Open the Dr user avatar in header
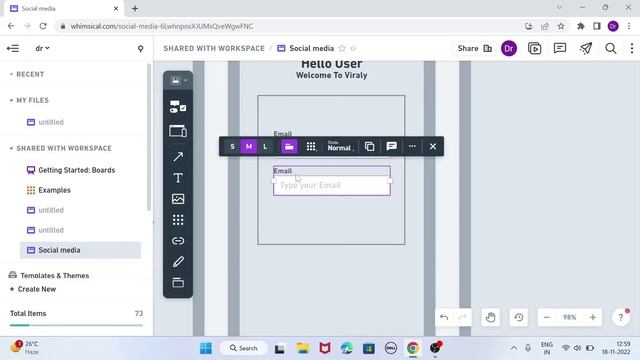Viewport: 640px width, 360px height. point(509,49)
